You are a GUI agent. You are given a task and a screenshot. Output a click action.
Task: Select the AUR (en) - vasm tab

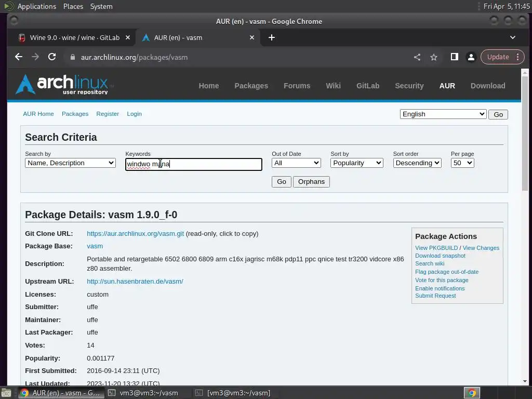(198, 37)
